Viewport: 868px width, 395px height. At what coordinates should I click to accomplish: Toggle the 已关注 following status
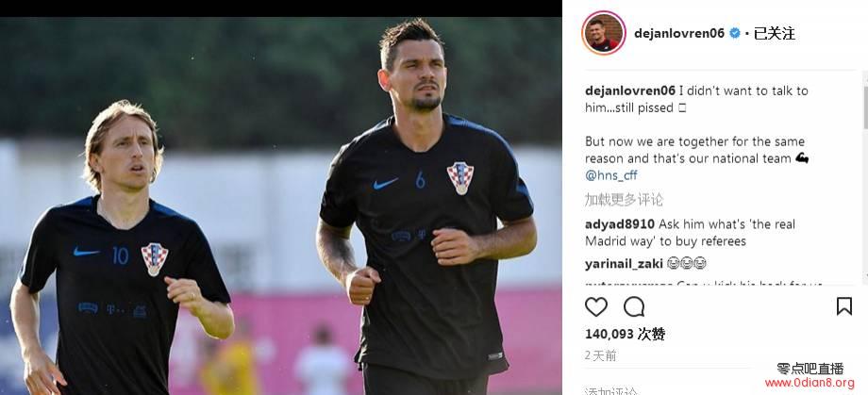pos(774,33)
